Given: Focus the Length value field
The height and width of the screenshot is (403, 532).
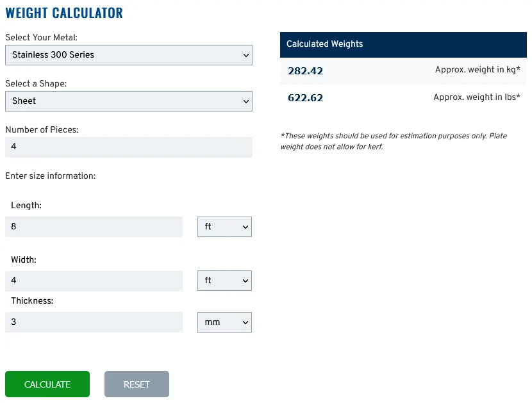Looking at the screenshot, I should (94, 227).
